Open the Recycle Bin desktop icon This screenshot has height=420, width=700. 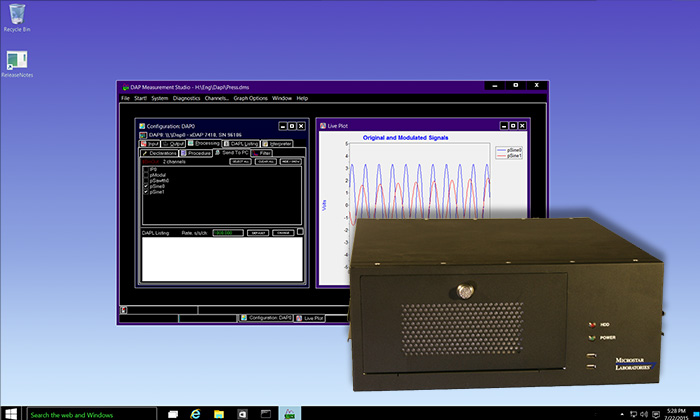point(15,14)
